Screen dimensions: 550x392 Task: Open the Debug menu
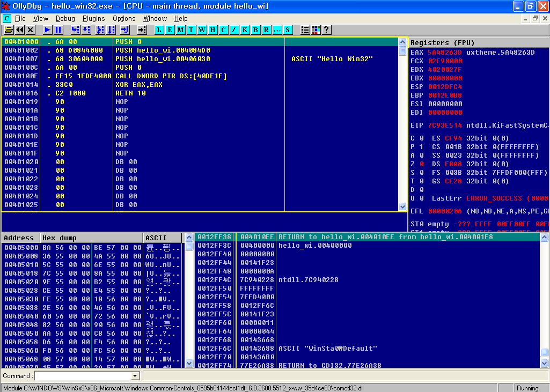(65, 18)
